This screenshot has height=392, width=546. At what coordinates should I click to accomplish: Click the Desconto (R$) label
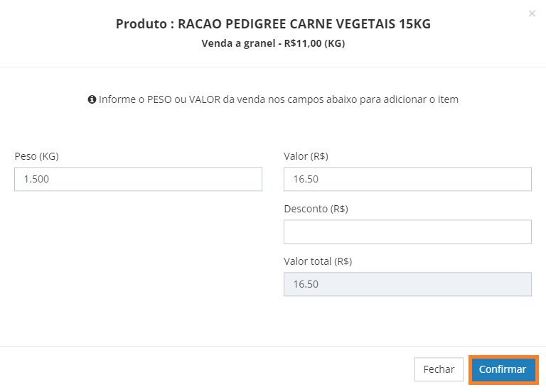(x=316, y=209)
